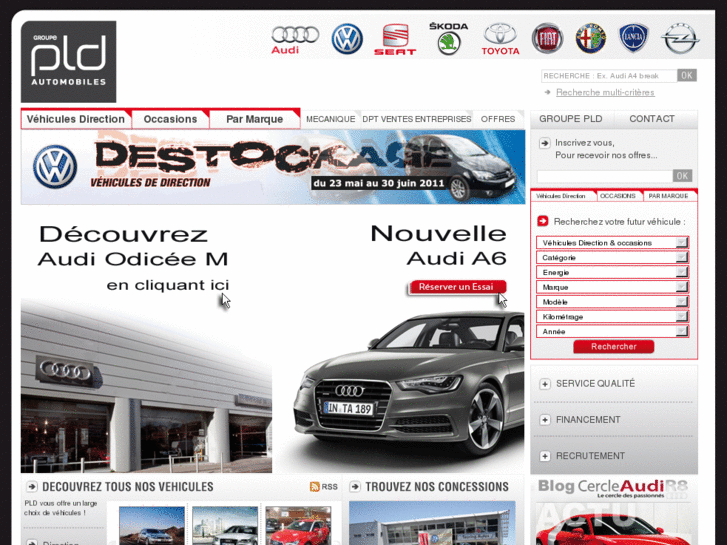Screen dimensions: 727x545
Task: Open the CONTACT menu item
Action: pyautogui.click(x=652, y=119)
